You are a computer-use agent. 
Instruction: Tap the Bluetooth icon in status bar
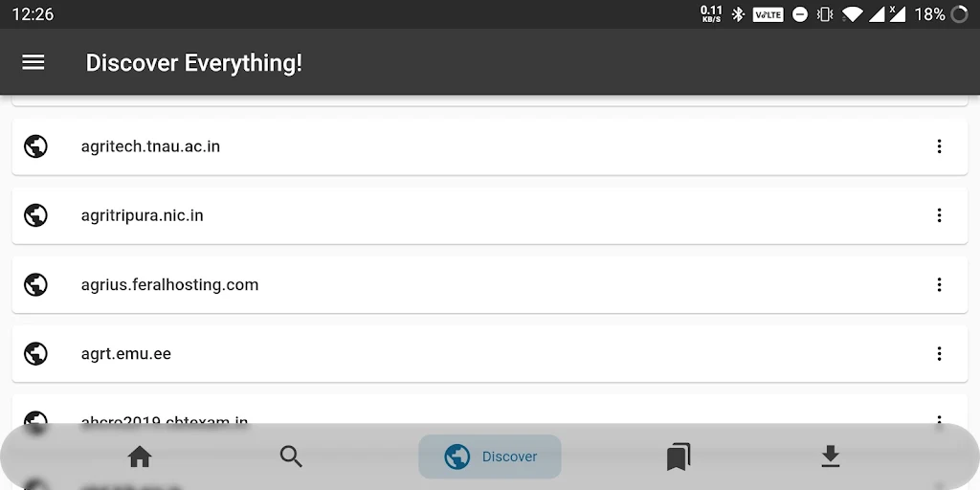[738, 14]
